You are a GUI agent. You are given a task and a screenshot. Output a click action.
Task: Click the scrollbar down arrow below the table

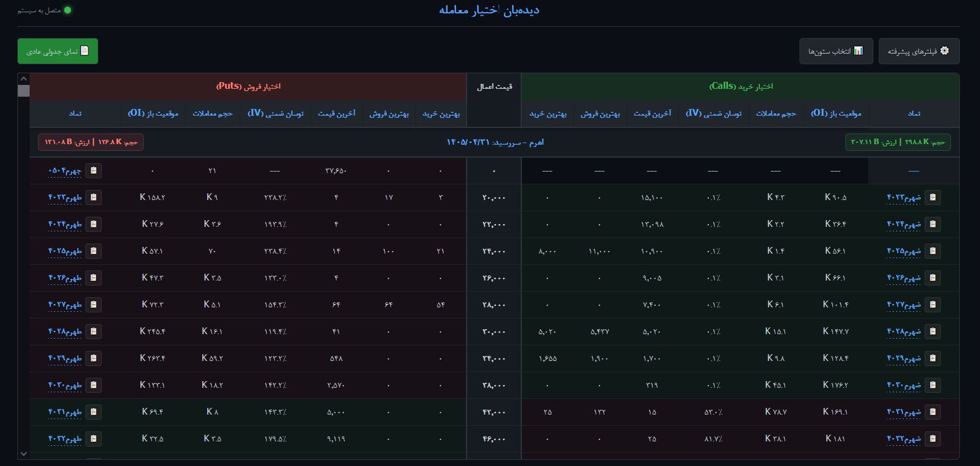[x=23, y=454]
